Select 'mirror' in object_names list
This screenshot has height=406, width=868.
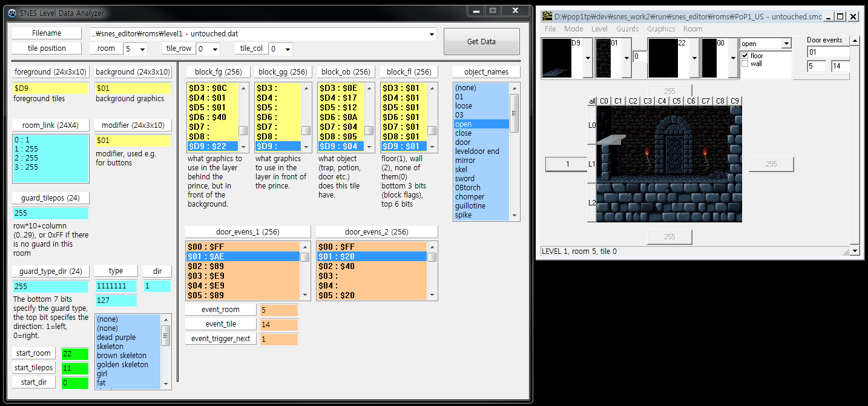481,161
